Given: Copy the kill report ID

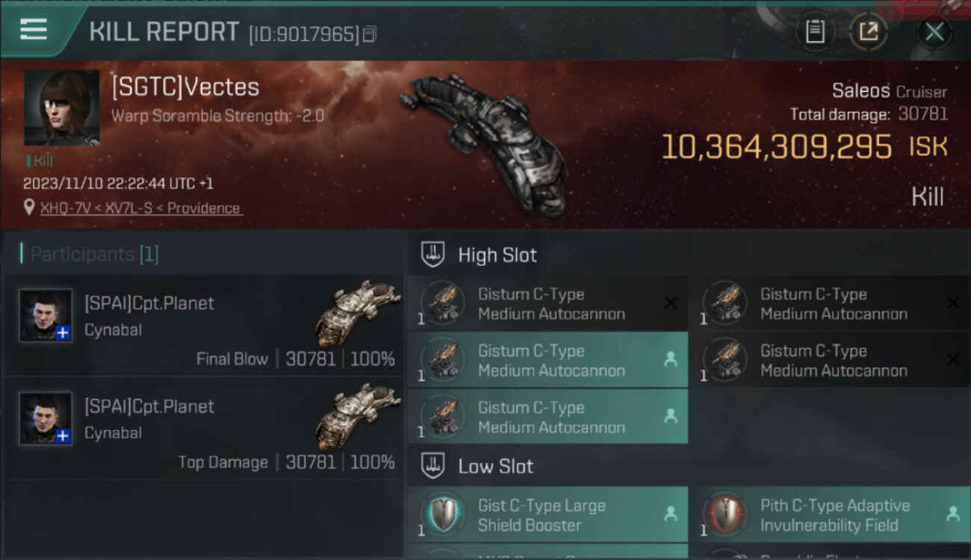Looking at the screenshot, I should pyautogui.click(x=370, y=34).
